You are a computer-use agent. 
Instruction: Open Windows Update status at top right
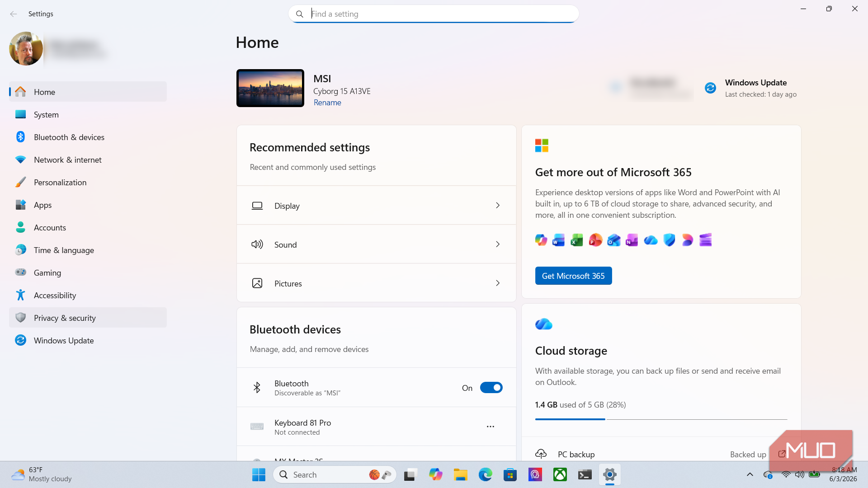point(750,88)
